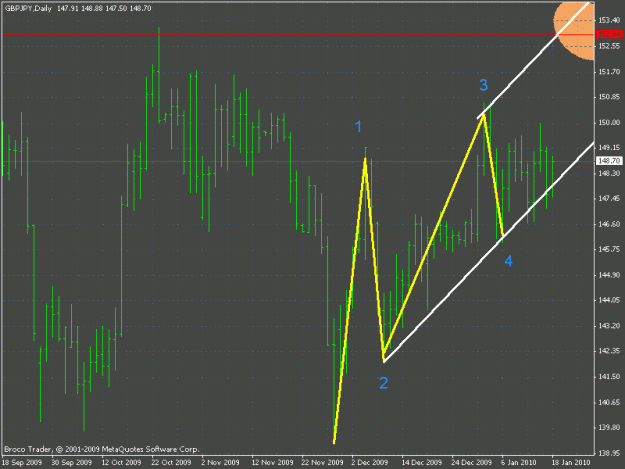This screenshot has height=469, width=625.
Task: Select the 143.20 price scale label
Action: click(609, 326)
